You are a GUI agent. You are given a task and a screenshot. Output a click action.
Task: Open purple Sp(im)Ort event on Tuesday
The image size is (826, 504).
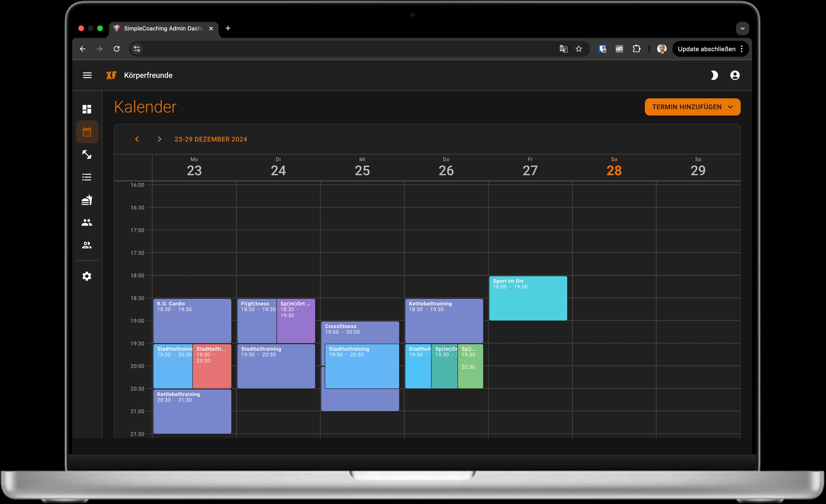pyautogui.click(x=296, y=321)
